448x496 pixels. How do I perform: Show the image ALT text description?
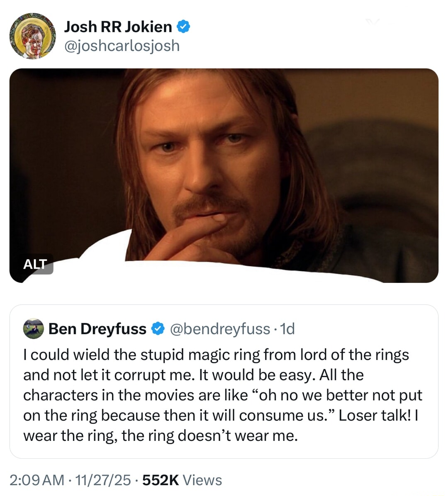tap(35, 264)
